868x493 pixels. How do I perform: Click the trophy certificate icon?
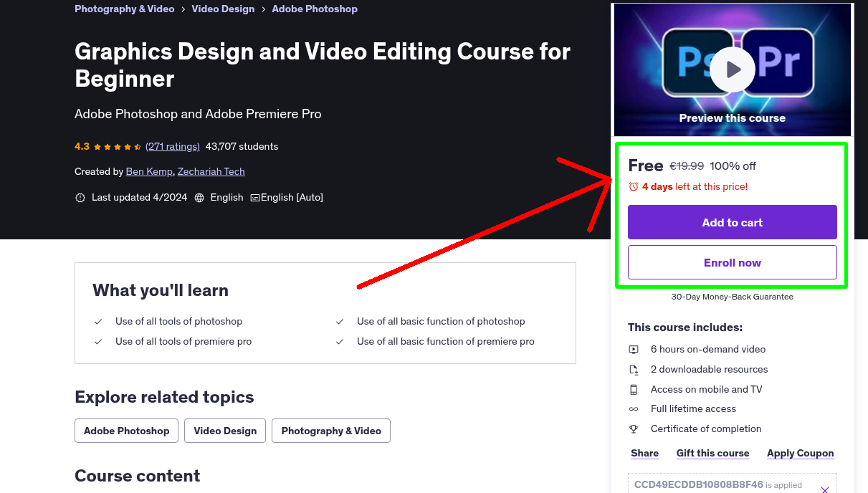coord(634,429)
